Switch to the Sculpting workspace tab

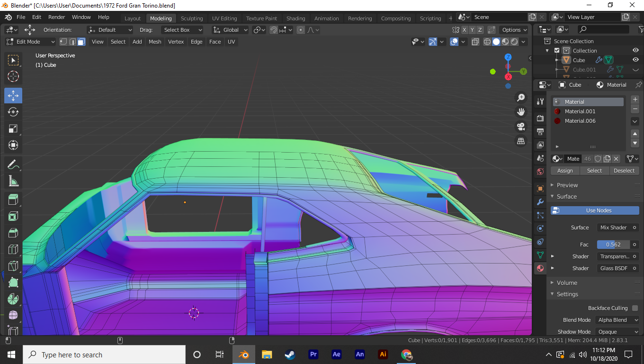pyautogui.click(x=192, y=18)
